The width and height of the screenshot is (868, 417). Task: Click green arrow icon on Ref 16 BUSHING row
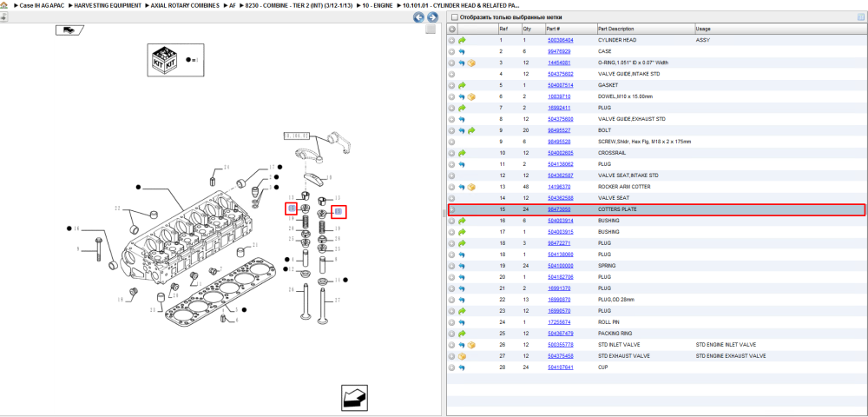463,221
